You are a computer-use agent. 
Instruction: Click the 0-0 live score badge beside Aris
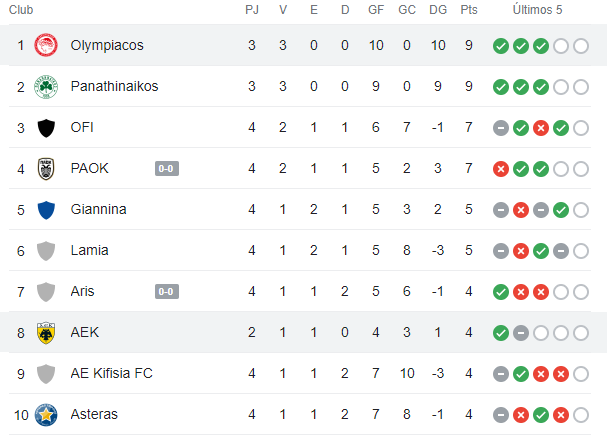tap(167, 292)
